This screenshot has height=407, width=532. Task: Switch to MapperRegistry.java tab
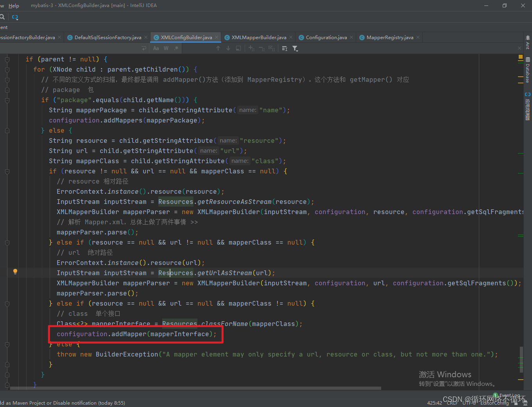[x=390, y=38]
